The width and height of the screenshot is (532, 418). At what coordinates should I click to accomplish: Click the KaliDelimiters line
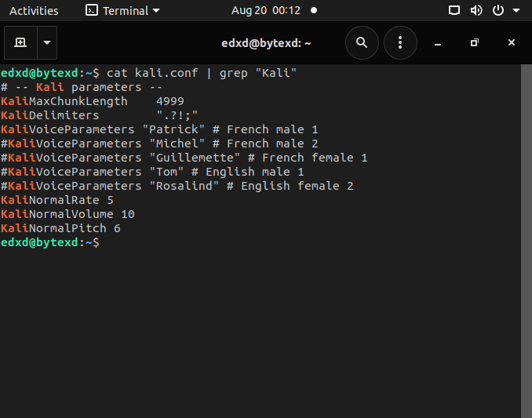[99, 115]
